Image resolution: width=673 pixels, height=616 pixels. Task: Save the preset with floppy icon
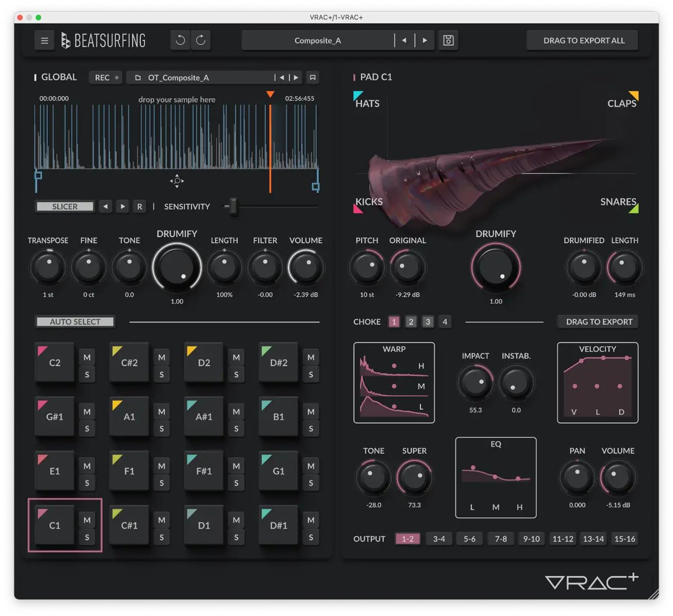[x=448, y=40]
